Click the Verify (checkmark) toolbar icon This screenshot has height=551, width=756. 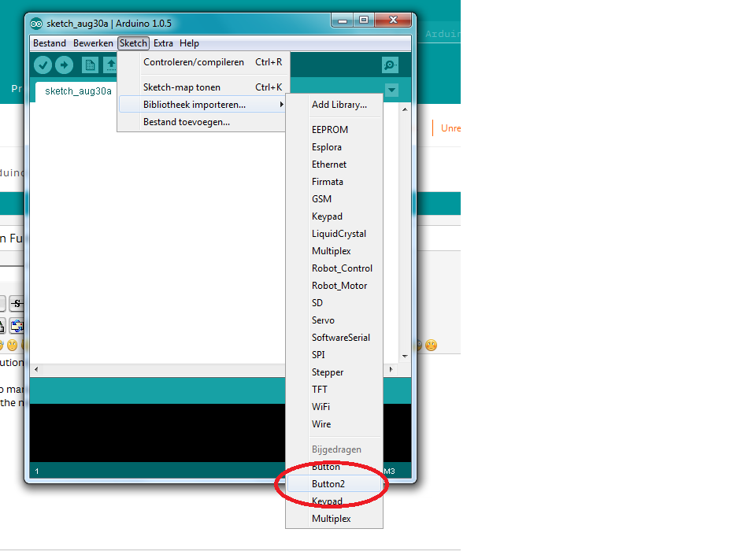pos(43,65)
